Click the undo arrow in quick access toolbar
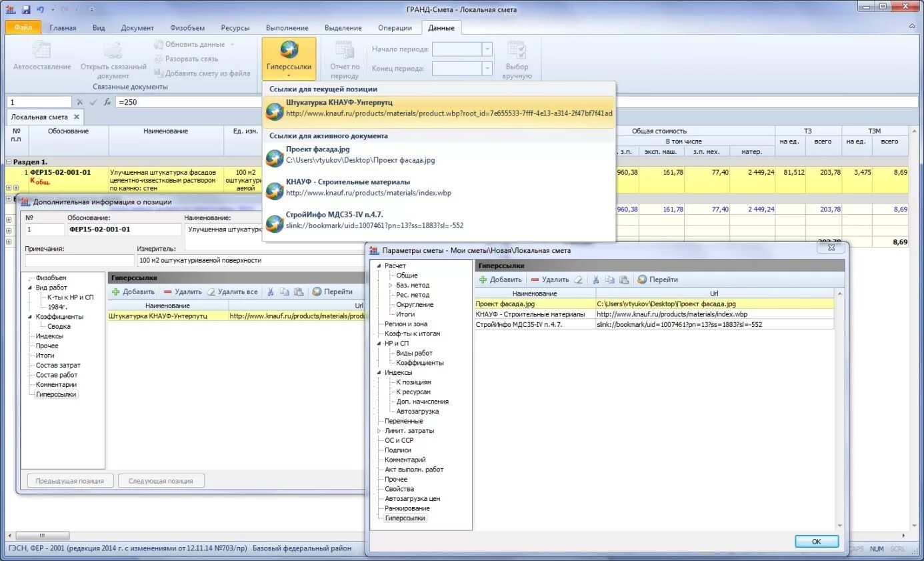Screen dimensions: 924x561 pyautogui.click(x=41, y=9)
